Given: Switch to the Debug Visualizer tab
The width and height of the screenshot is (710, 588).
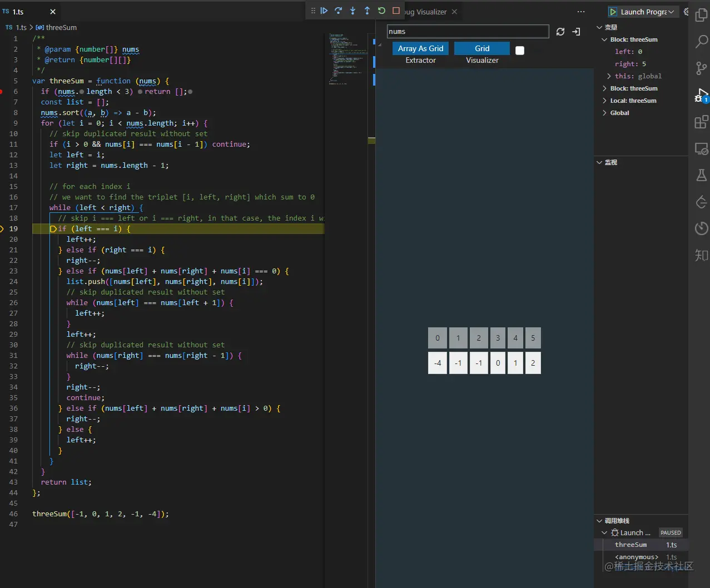Looking at the screenshot, I should pyautogui.click(x=426, y=12).
